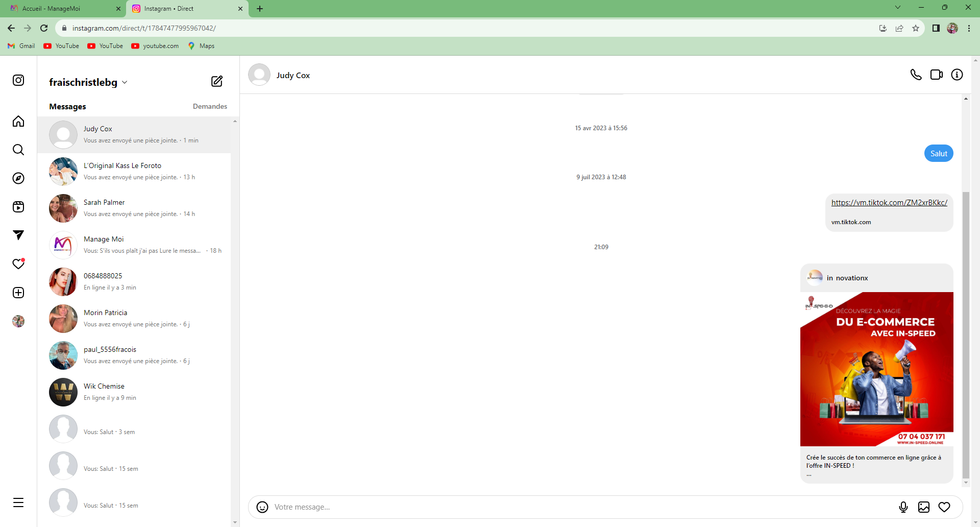Image resolution: width=980 pixels, height=527 pixels.
Task: Switch to the Demandes tab
Action: coord(210,106)
